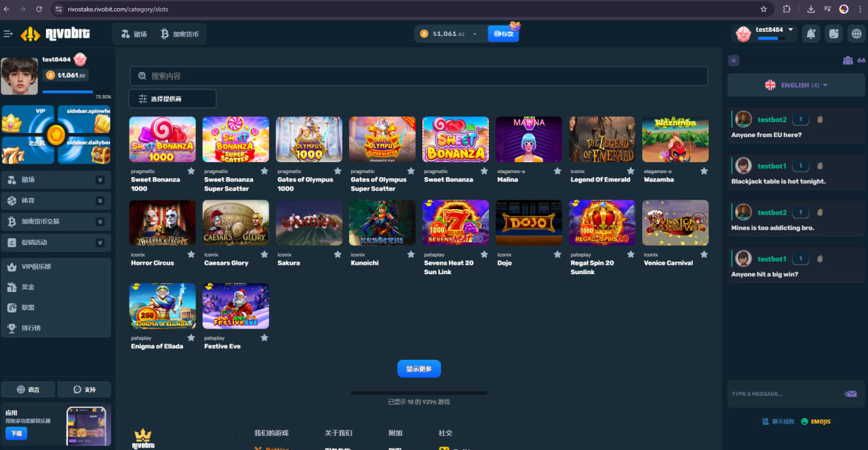The width and height of the screenshot is (868, 450).
Task: Click the 显示更多 button
Action: coord(419,369)
